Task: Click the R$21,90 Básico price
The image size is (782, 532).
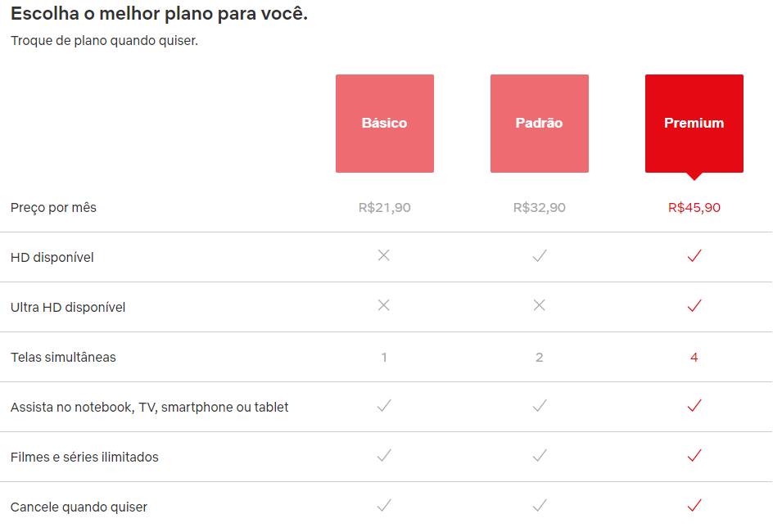Action: click(384, 208)
